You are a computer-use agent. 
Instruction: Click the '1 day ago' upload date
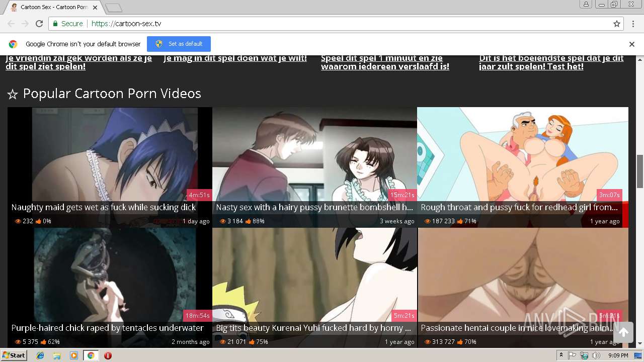[196, 221]
